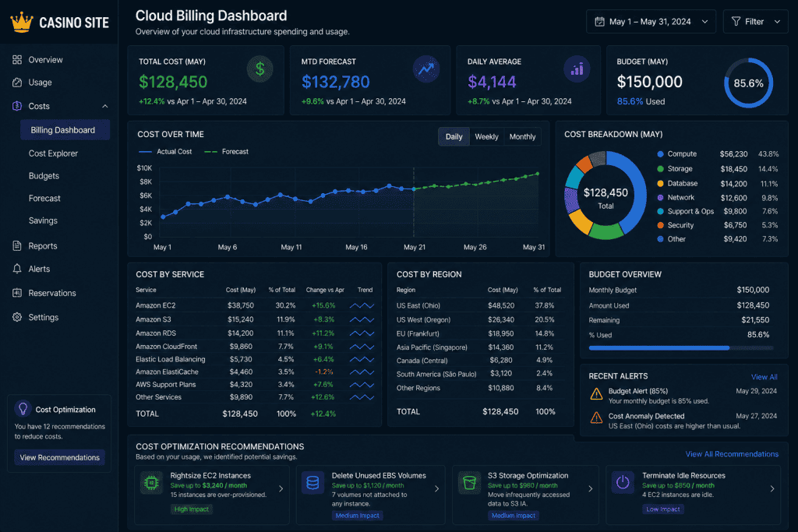Click the budget percent used progress bar
The height and width of the screenshot is (532, 798).
tap(680, 348)
